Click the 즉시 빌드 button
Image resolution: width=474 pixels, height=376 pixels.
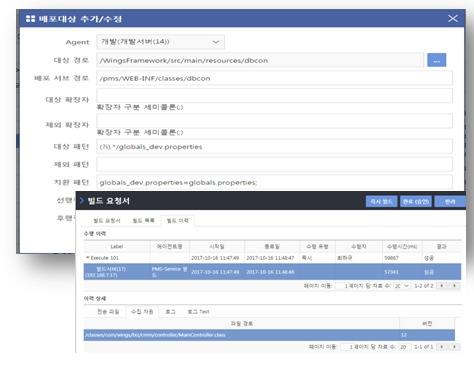(x=381, y=201)
